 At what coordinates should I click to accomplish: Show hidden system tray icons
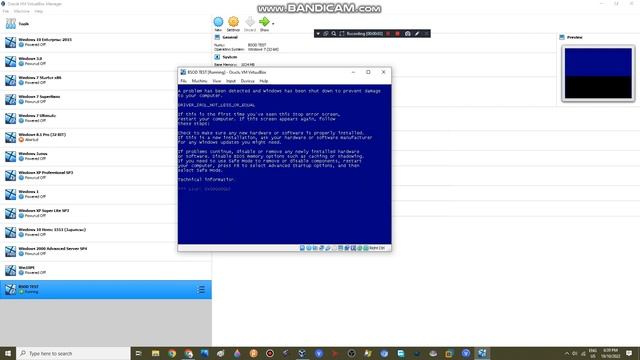(x=567, y=353)
